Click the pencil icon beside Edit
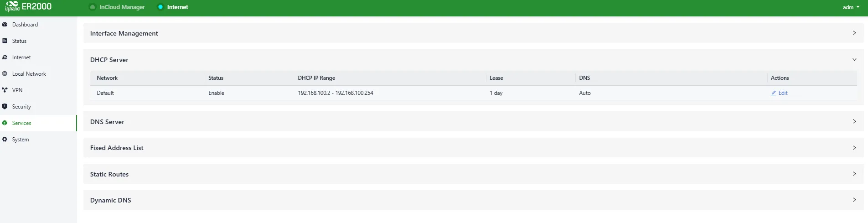Screen dimensions: 868x223 point(774,93)
